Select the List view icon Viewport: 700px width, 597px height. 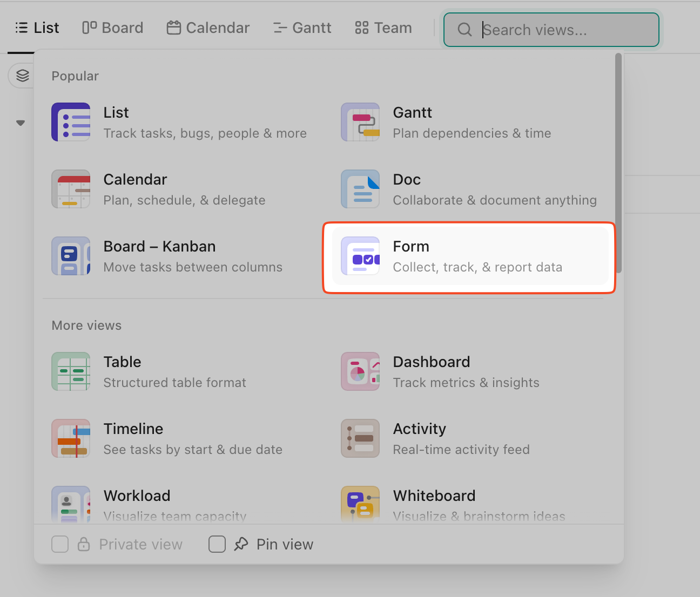71,122
